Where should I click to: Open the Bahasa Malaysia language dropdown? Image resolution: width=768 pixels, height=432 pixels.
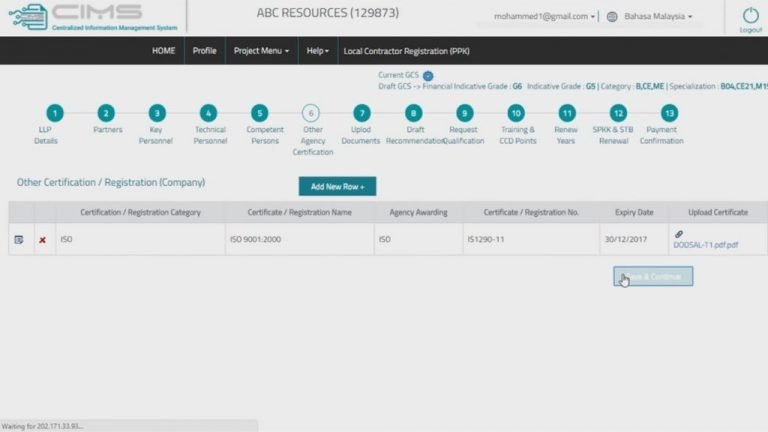coord(658,17)
